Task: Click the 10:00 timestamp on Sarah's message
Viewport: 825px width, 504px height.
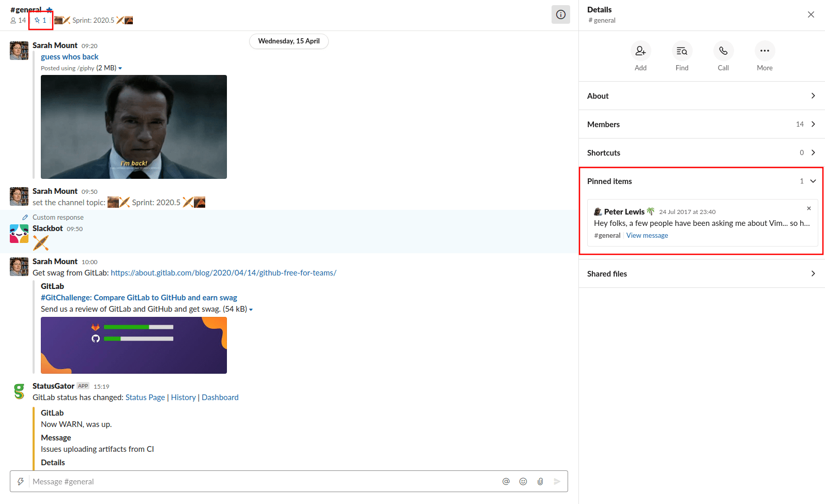Action: (89, 262)
